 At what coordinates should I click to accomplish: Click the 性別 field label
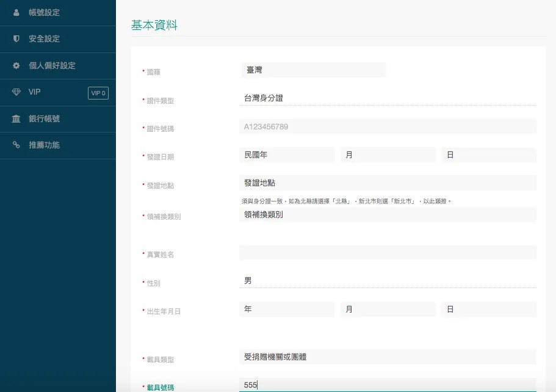click(154, 283)
